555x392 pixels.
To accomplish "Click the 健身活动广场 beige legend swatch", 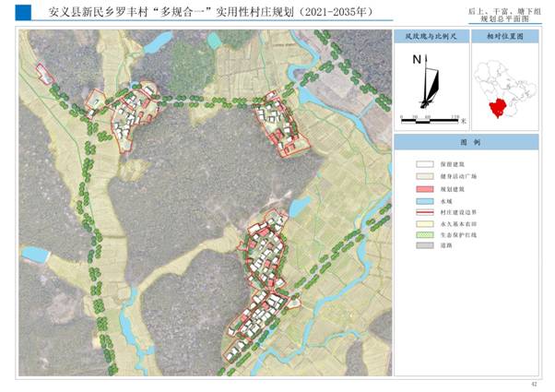I will 425,176.
